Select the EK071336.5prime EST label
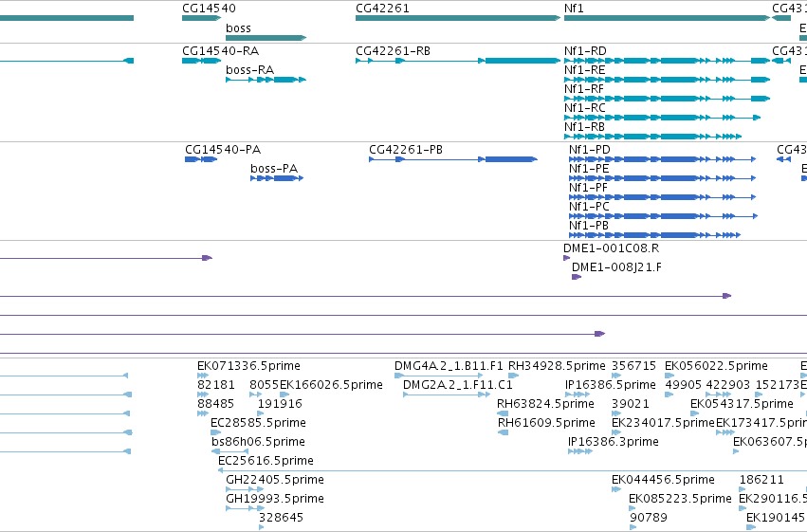This screenshot has width=807, height=532. (248, 366)
